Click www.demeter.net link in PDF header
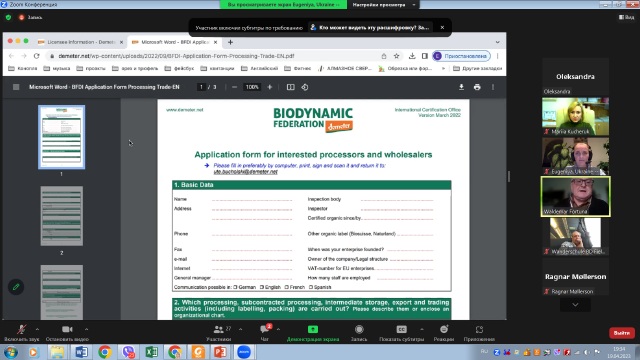 [184, 110]
